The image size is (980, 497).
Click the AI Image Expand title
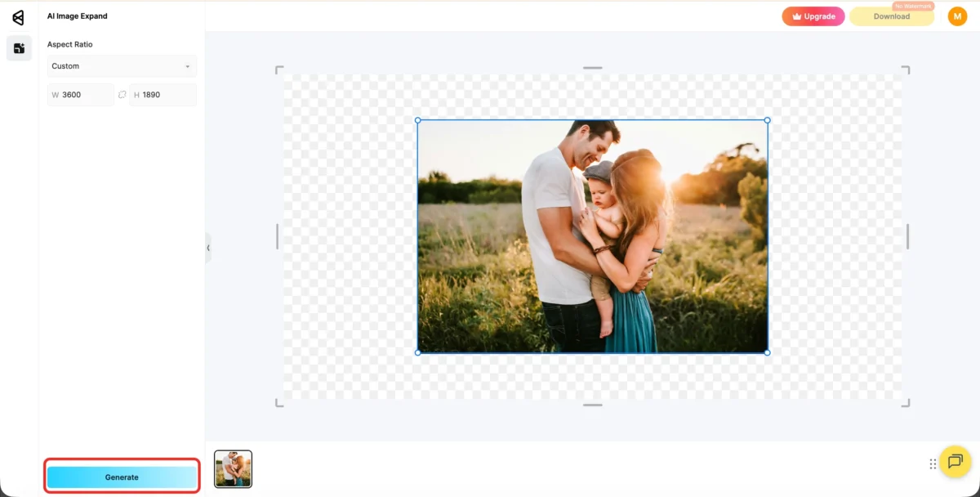pos(77,16)
